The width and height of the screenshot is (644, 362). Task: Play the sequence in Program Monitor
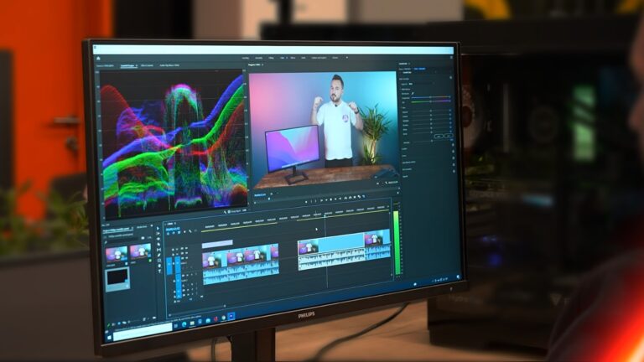pos(331,199)
